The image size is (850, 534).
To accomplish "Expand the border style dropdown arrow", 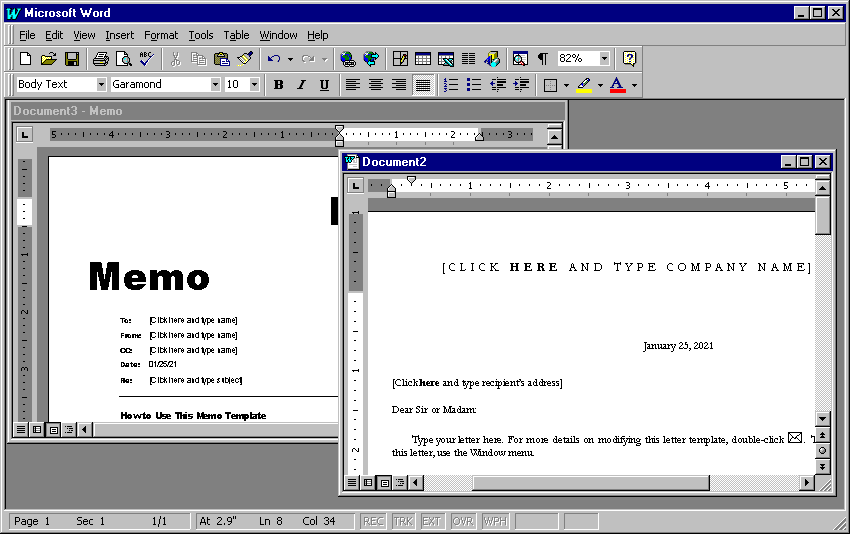I will pos(566,85).
